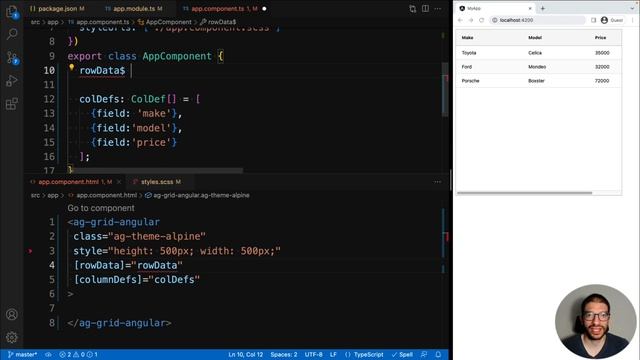Click colDefs on line 12
This screenshot has height=360, width=640.
(100, 99)
